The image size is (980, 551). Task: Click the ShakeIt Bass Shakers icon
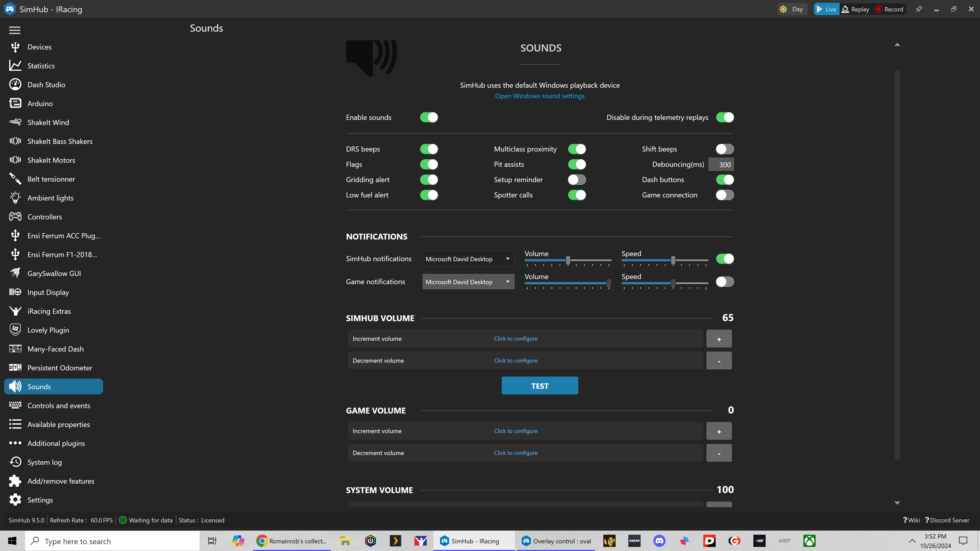[x=15, y=141]
